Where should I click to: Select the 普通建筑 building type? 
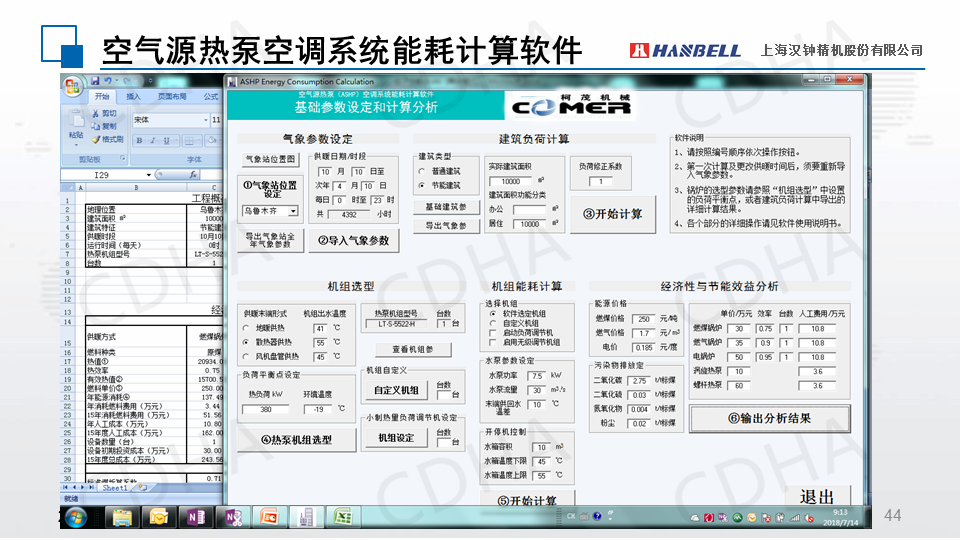click(x=422, y=172)
